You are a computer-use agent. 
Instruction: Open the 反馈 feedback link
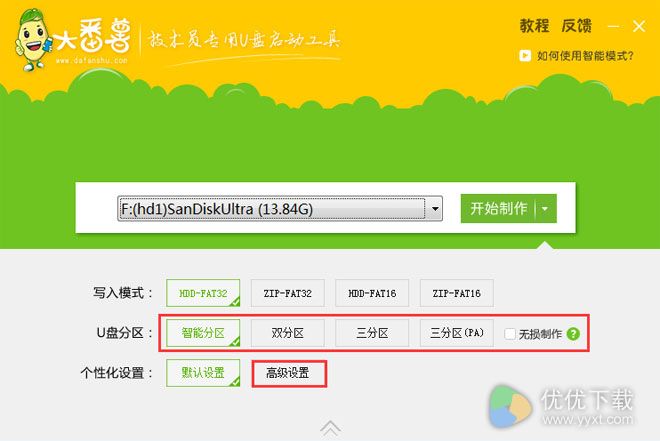(576, 26)
